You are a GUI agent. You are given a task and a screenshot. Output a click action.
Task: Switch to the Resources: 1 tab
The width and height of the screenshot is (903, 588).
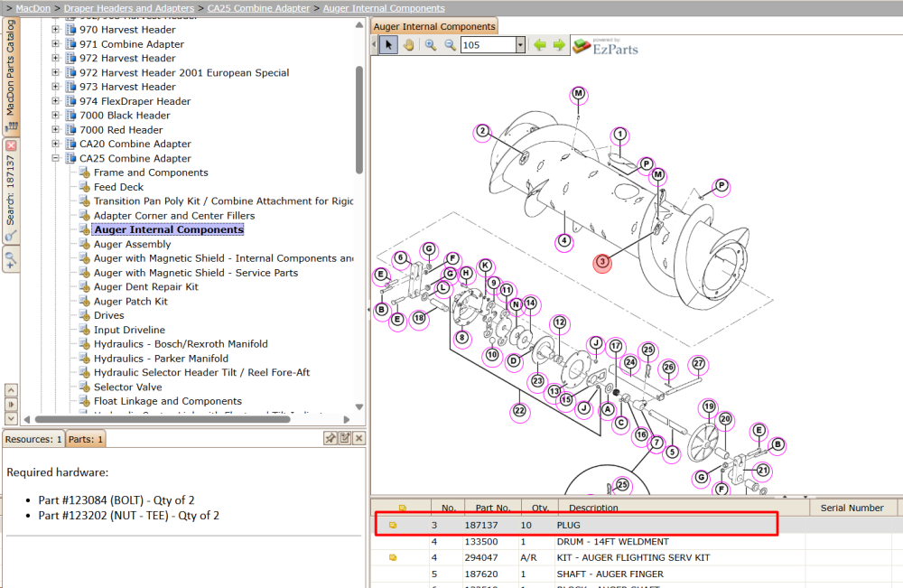[33, 439]
